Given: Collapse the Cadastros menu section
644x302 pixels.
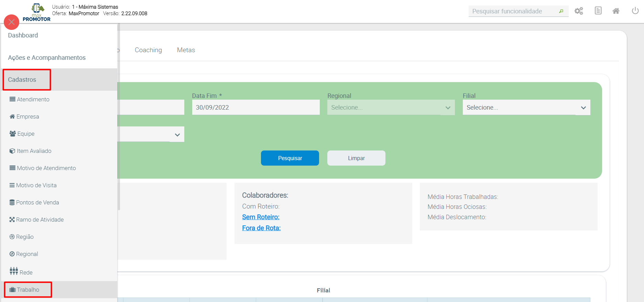Looking at the screenshot, I should click(x=59, y=80).
